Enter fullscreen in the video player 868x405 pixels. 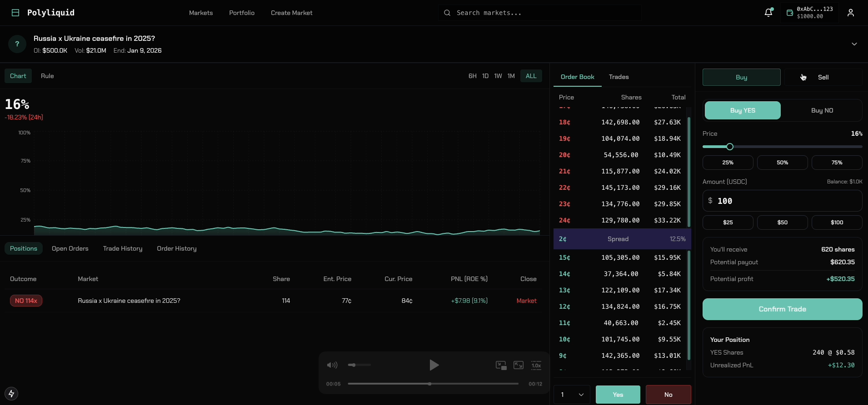(519, 365)
